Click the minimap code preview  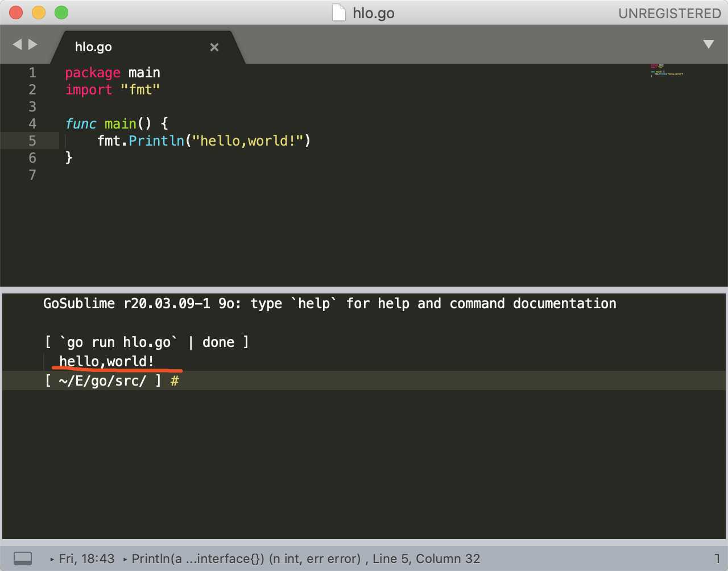667,70
